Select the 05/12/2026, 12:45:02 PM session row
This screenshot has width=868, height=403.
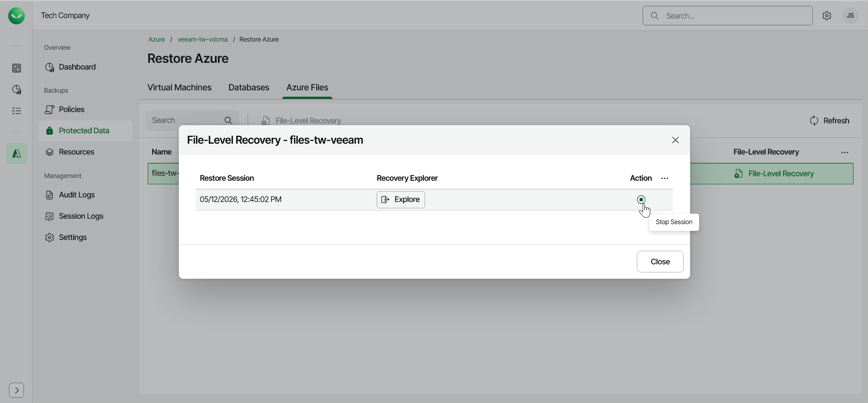click(x=434, y=200)
